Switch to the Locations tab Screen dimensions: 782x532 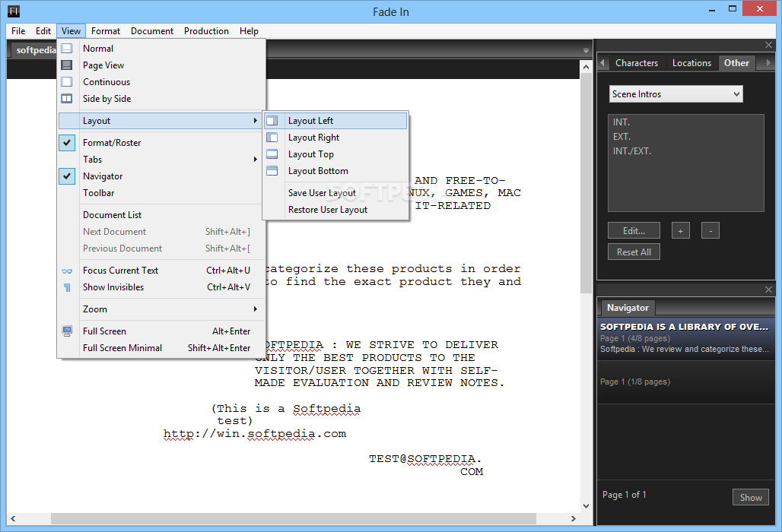pyautogui.click(x=691, y=63)
